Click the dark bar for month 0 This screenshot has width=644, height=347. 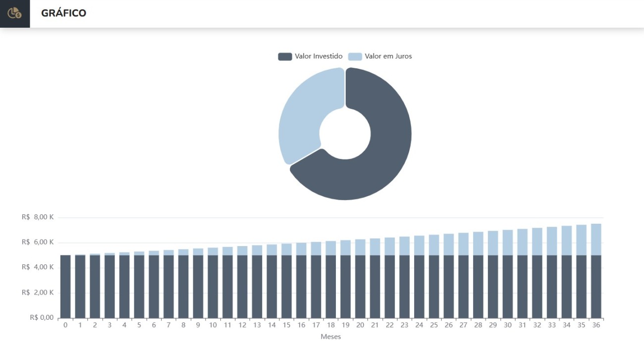[65, 286]
